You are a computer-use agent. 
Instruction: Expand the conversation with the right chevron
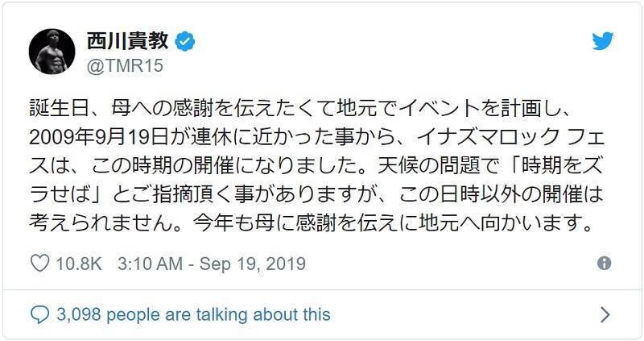click(x=605, y=314)
